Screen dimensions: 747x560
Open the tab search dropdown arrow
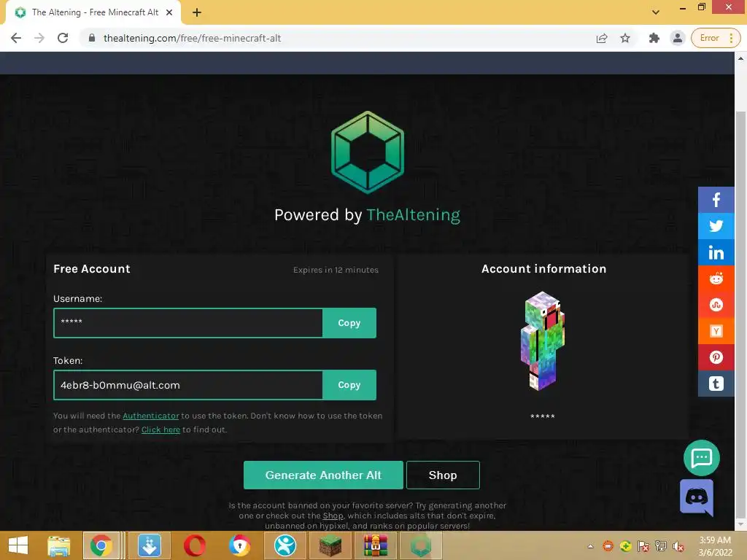(656, 12)
